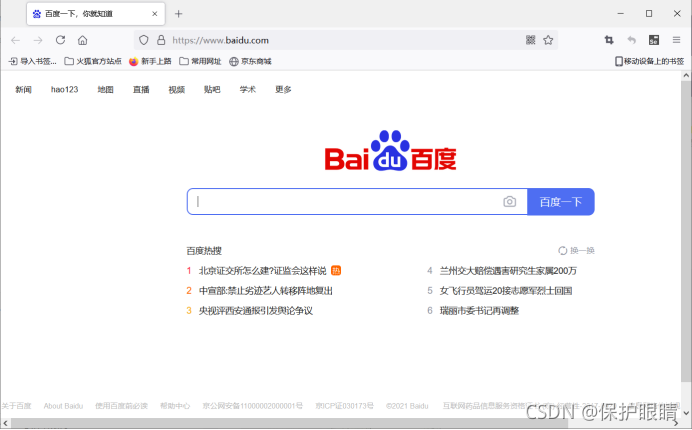The image size is (692, 430).
Task: Select the 百度一下，你就知道 tab
Action: (x=96, y=14)
